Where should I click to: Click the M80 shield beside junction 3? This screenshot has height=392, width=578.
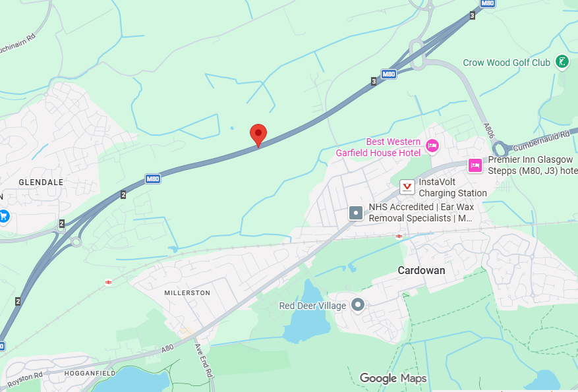[x=389, y=74]
